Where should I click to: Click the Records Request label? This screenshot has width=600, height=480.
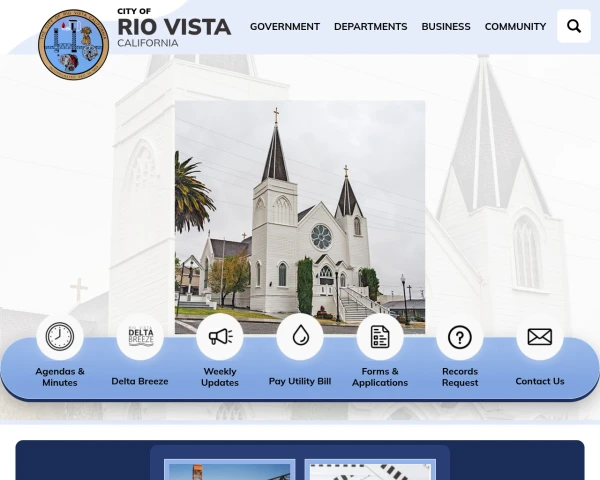pos(460,377)
